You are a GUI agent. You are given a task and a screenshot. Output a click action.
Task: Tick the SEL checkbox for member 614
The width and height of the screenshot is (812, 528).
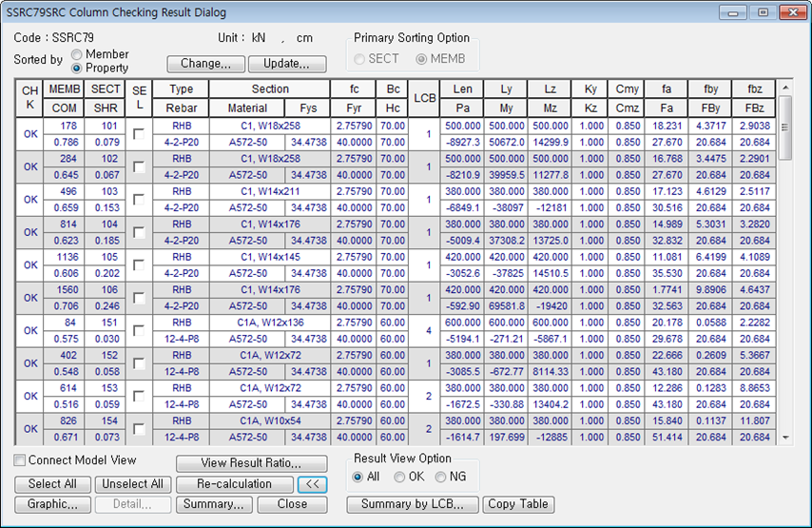click(x=139, y=396)
